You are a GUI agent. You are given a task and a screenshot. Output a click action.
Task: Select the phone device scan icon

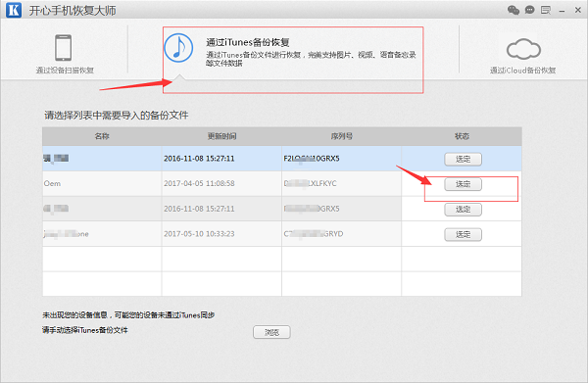[64, 48]
